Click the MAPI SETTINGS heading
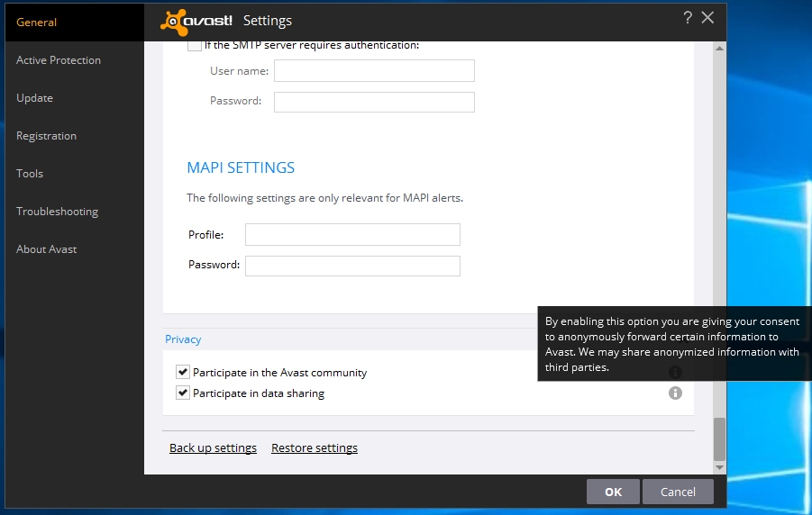Image resolution: width=812 pixels, height=515 pixels. pos(241,167)
